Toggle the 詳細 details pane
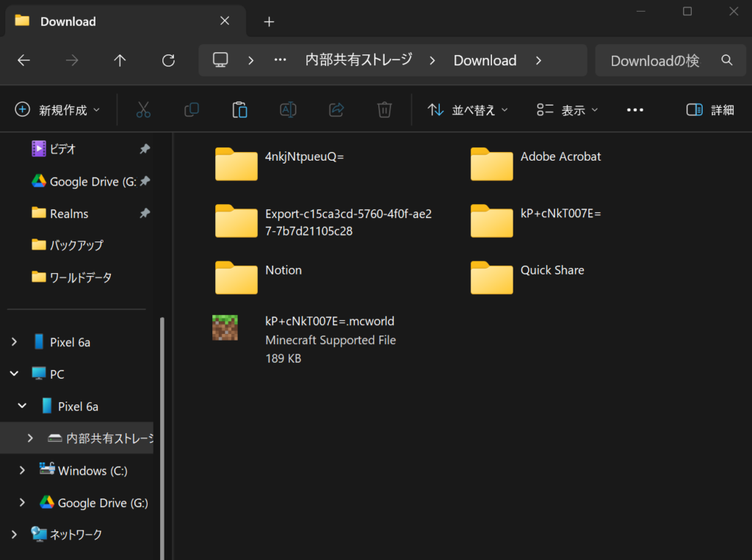 tap(709, 110)
